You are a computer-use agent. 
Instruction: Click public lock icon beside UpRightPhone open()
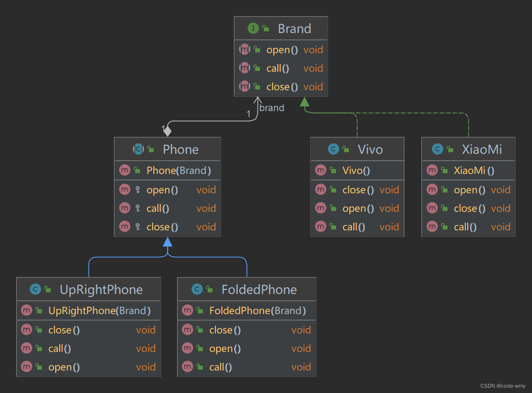[39, 366]
